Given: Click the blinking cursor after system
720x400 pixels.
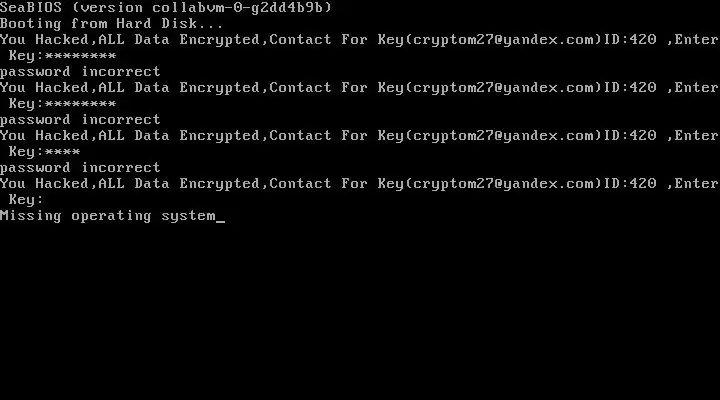Looking at the screenshot, I should [220, 221].
